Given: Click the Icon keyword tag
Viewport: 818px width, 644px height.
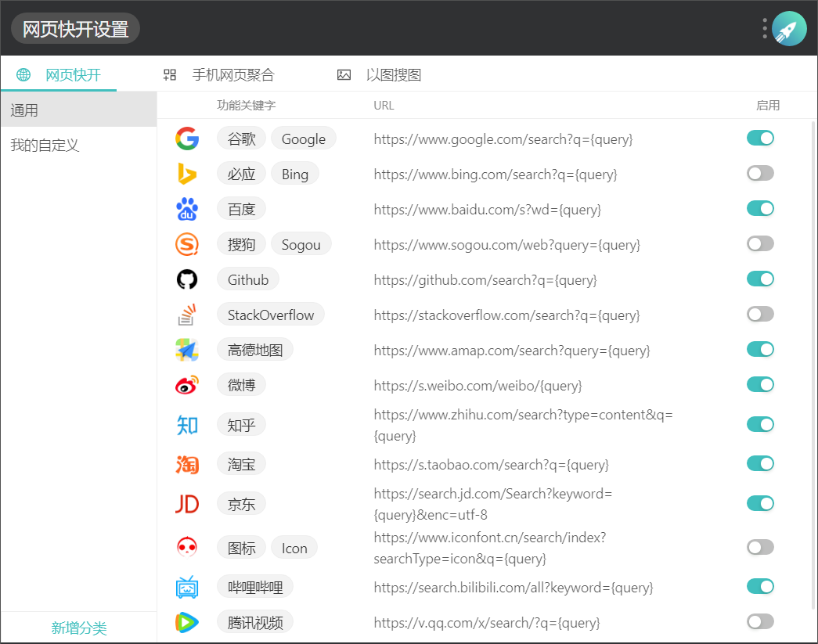Looking at the screenshot, I should pos(294,548).
